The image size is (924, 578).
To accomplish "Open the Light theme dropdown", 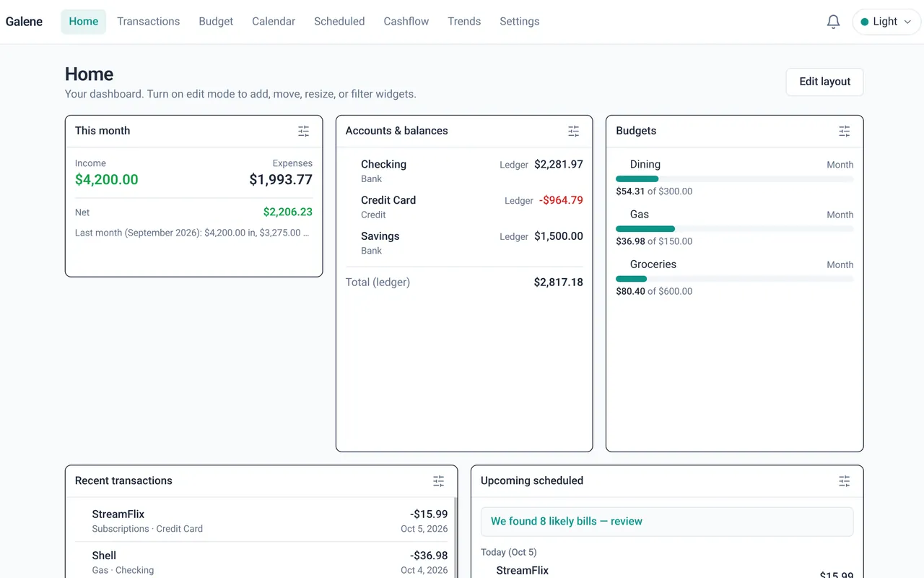I will [x=886, y=22].
